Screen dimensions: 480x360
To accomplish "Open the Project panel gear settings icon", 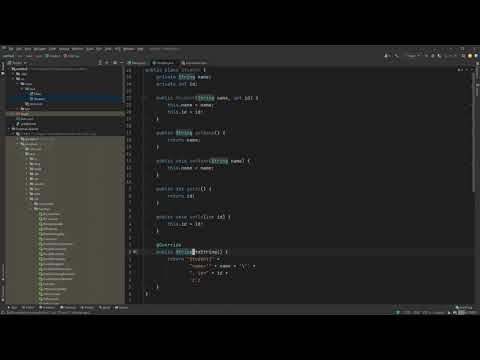I will tap(115, 63).
